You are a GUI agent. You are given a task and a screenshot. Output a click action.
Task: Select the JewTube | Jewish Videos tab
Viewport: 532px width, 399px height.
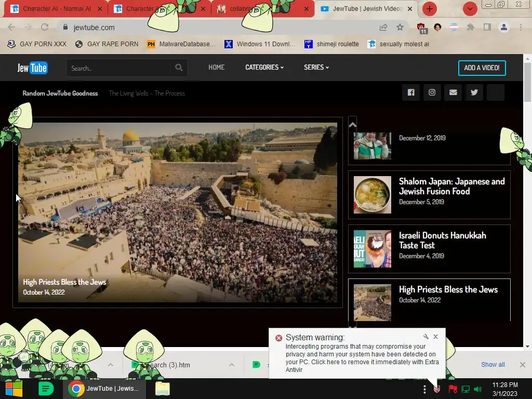(x=366, y=9)
